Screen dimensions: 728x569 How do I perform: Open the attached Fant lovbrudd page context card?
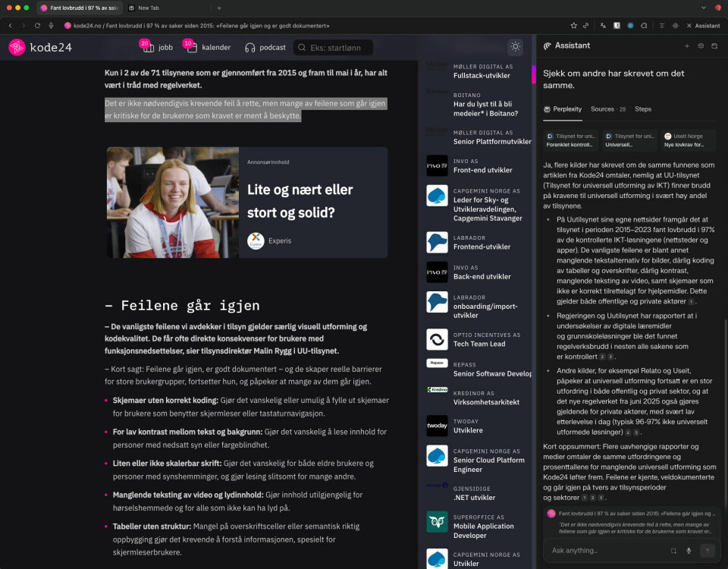coord(632,522)
